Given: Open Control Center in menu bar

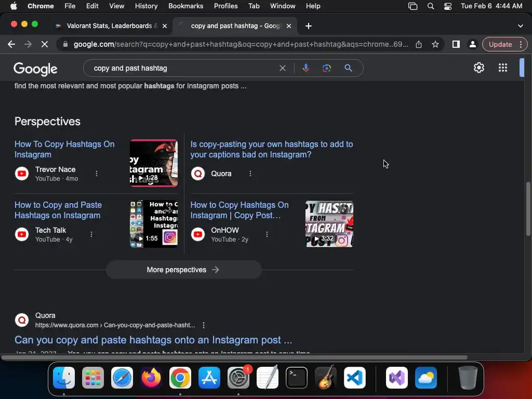Looking at the screenshot, I should click(448, 6).
